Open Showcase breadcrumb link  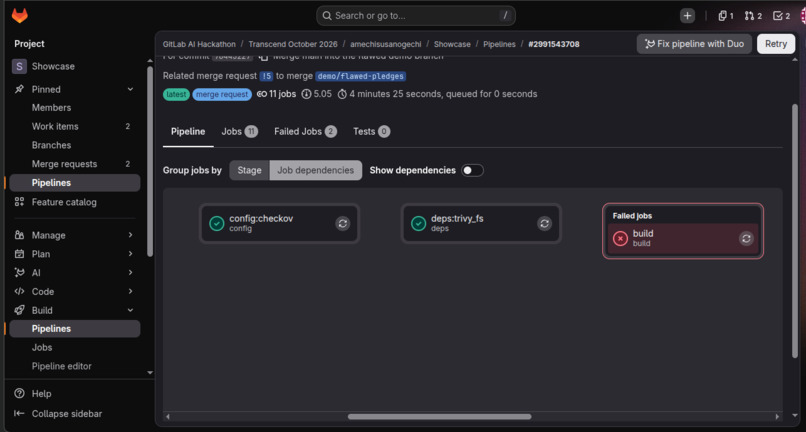[x=452, y=44]
